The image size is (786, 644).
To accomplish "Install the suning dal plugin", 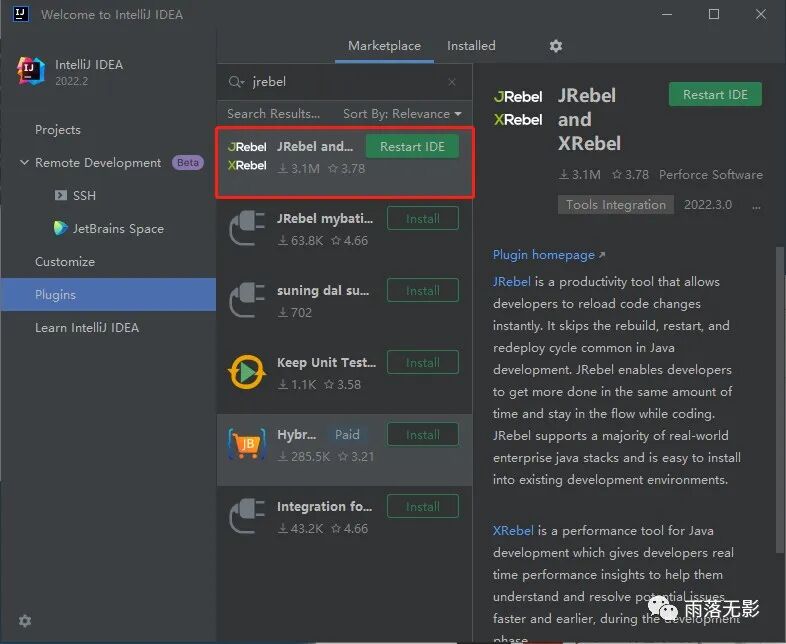I will pos(423,291).
